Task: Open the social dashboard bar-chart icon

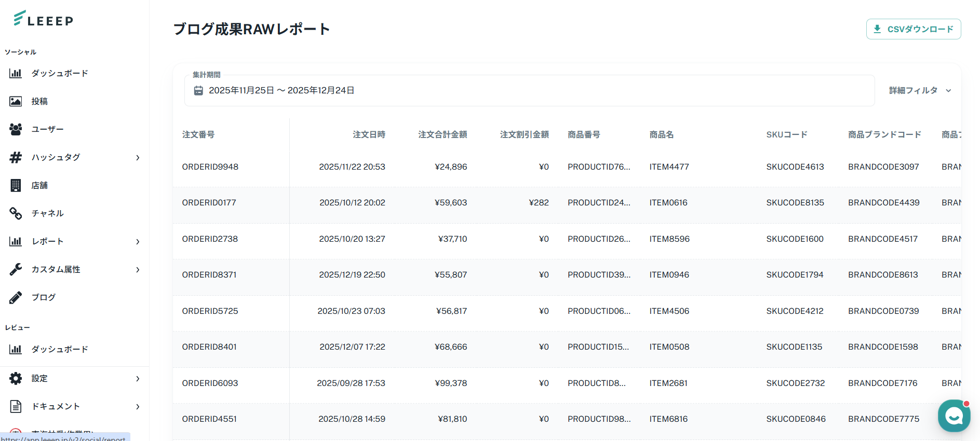Action: pos(16,73)
